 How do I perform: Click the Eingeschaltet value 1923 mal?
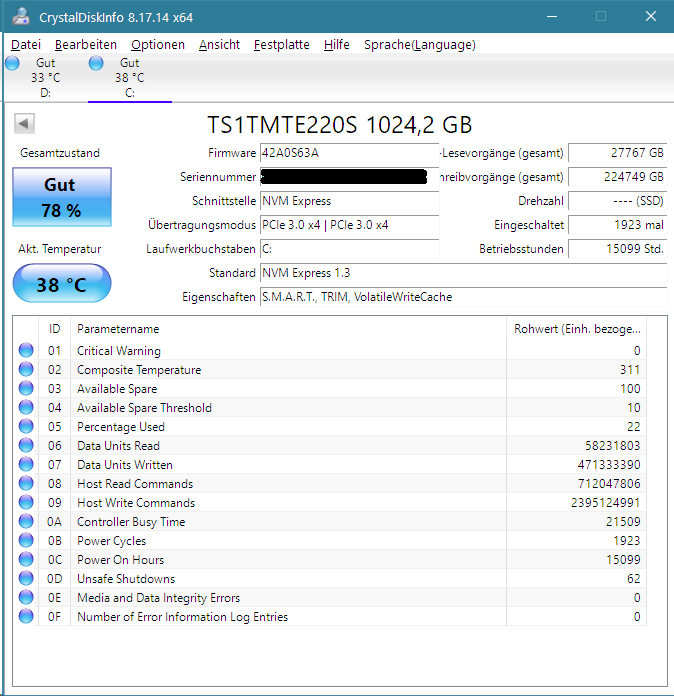pos(618,225)
